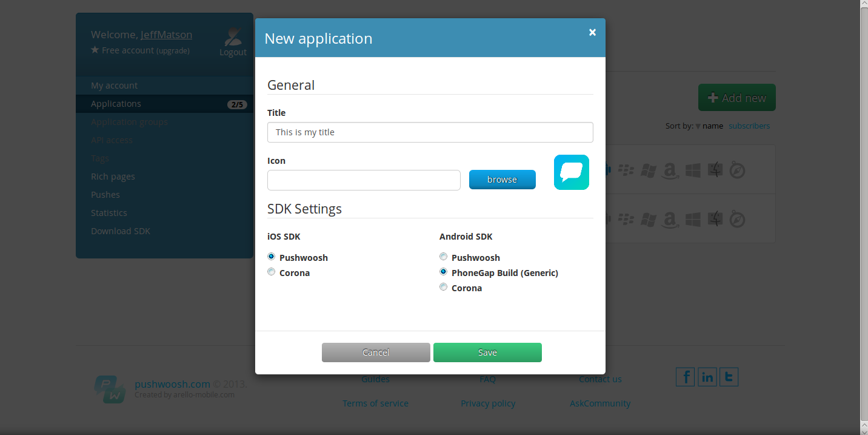
Task: Click the JeffMatson username link
Action: [x=166, y=35]
